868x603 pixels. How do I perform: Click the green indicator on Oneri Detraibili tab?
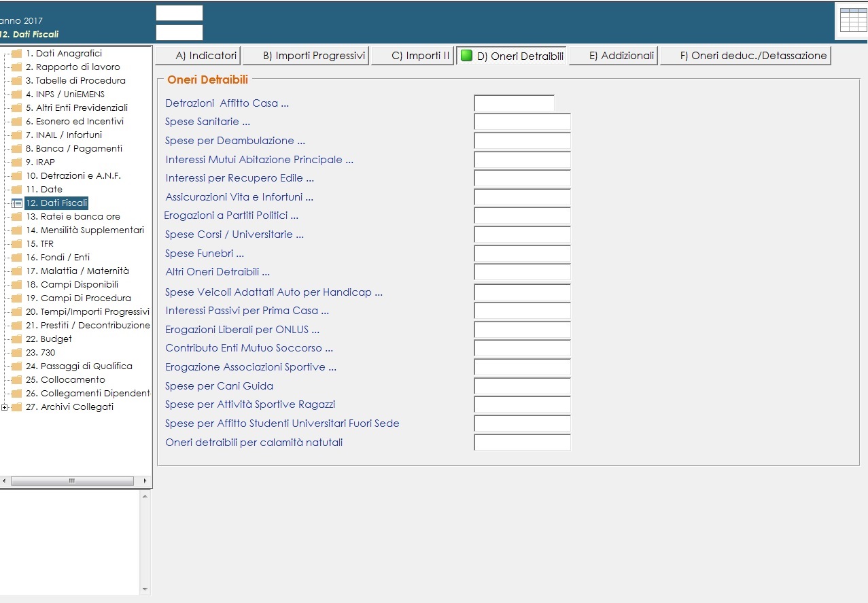tap(466, 56)
